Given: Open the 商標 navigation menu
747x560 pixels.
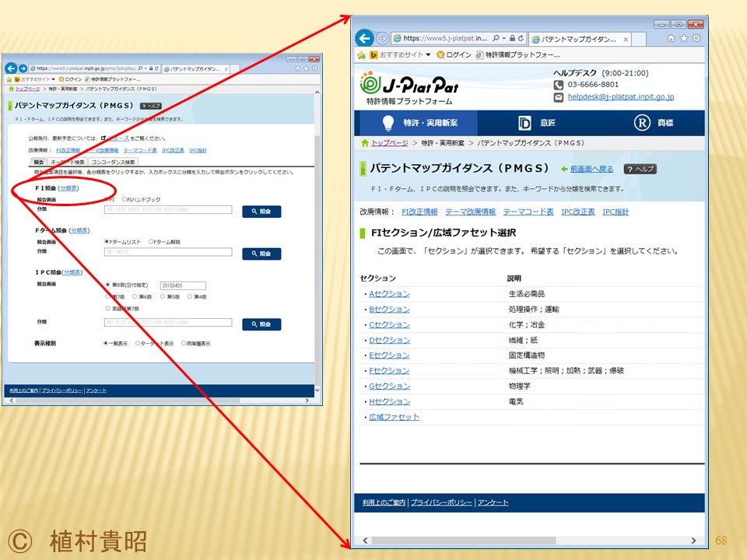Looking at the screenshot, I should click(653, 123).
